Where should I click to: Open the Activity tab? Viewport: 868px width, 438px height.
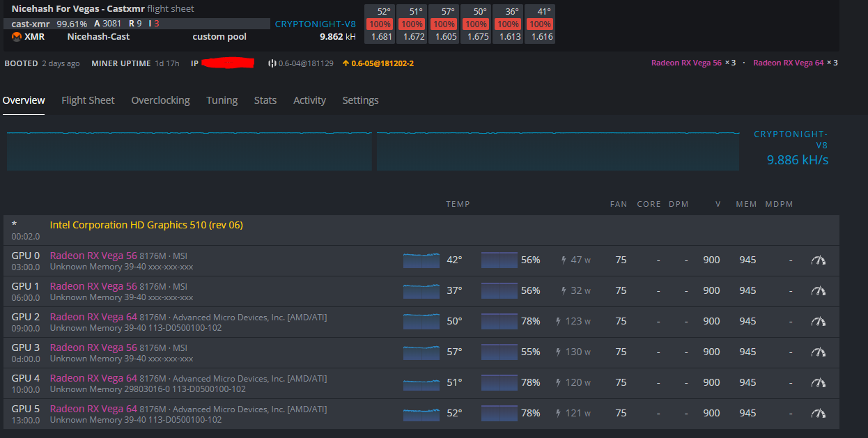309,100
